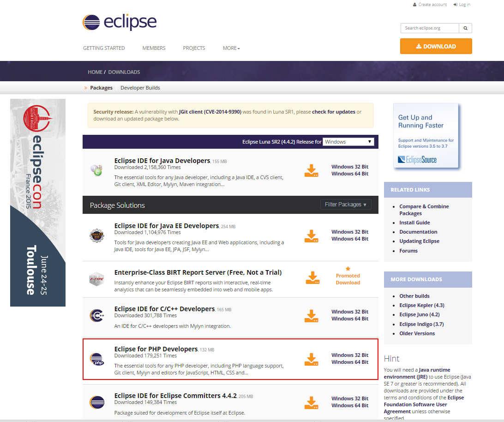Screen dimensions: 504x422
Task: Click the Java EE IDE gear icon
Action: click(97, 236)
